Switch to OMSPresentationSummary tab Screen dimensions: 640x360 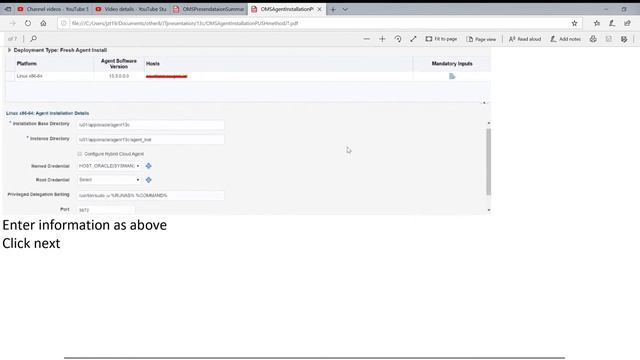[209, 9]
